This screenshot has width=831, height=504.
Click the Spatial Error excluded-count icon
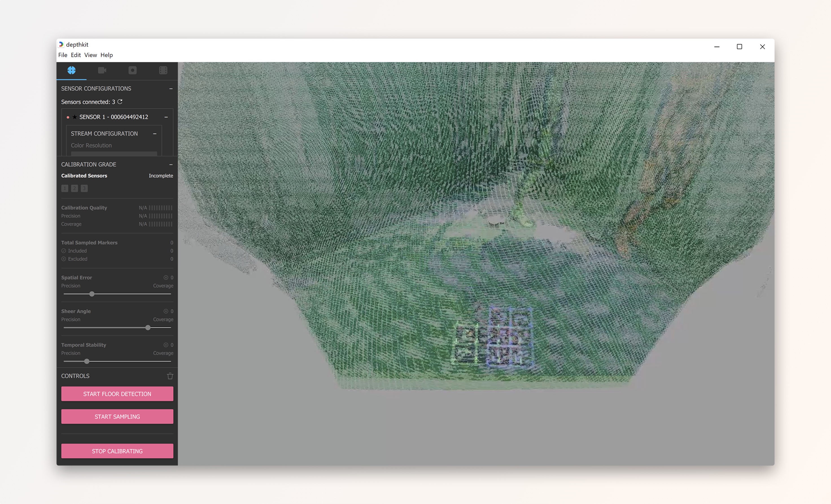pos(166,277)
